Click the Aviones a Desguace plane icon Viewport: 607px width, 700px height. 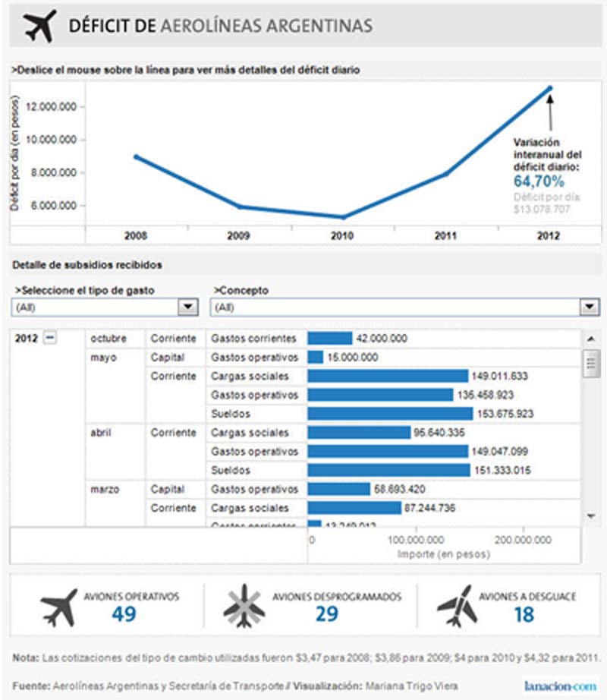click(456, 607)
